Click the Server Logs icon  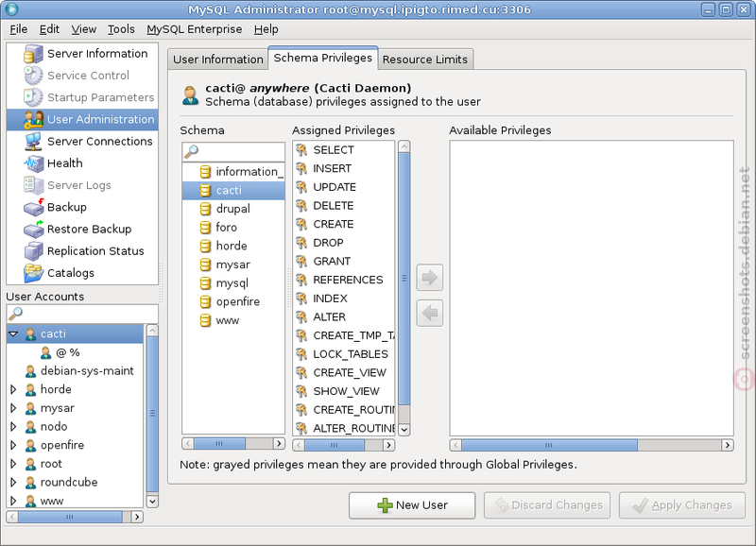(33, 185)
